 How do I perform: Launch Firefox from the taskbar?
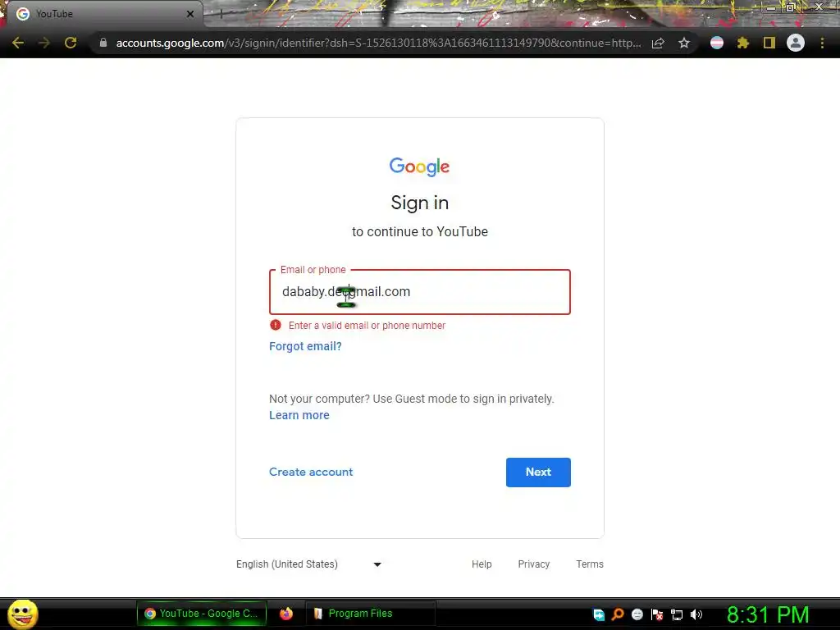tap(286, 614)
